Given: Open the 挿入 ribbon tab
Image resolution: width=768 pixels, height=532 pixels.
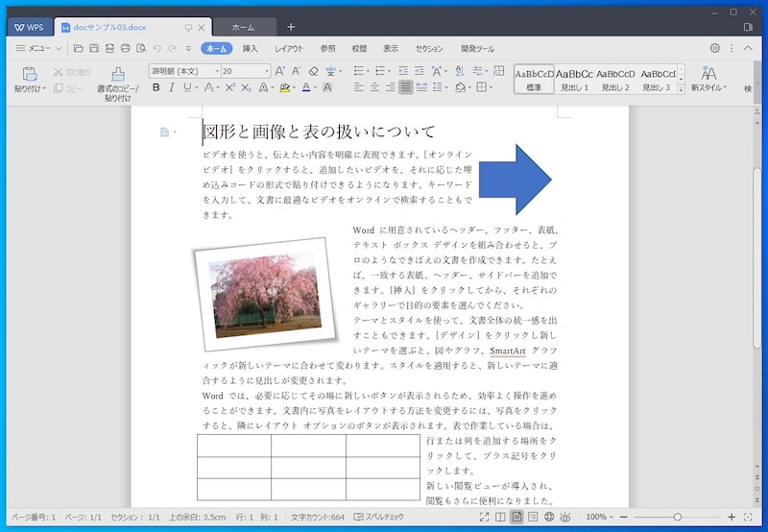Looking at the screenshot, I should tap(250, 48).
